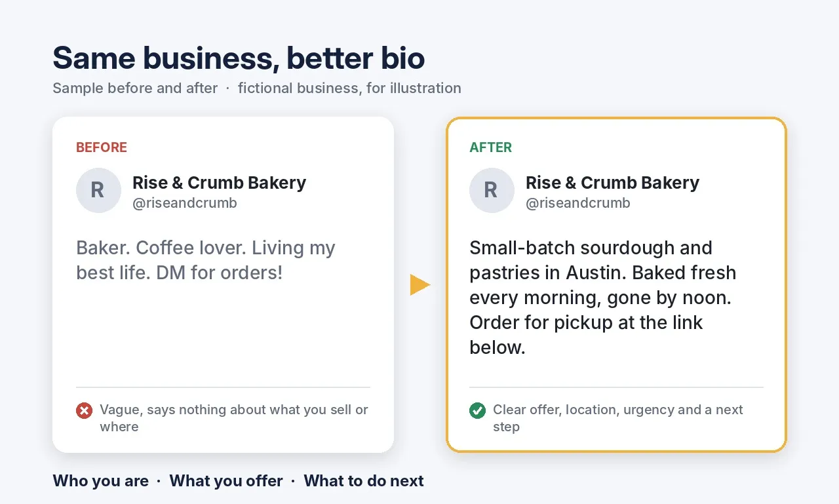The height and width of the screenshot is (504, 839).
Task: Click the R avatar in the Before card
Action: pos(98,190)
